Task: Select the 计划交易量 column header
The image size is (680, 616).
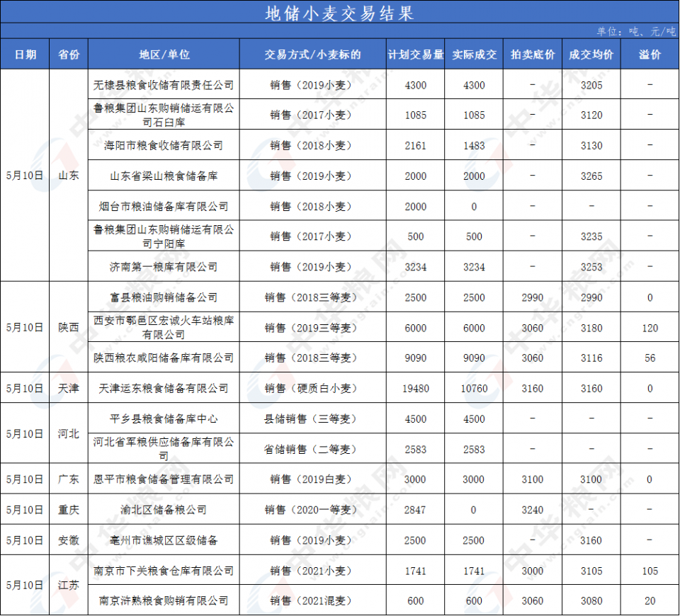Action: tap(415, 55)
